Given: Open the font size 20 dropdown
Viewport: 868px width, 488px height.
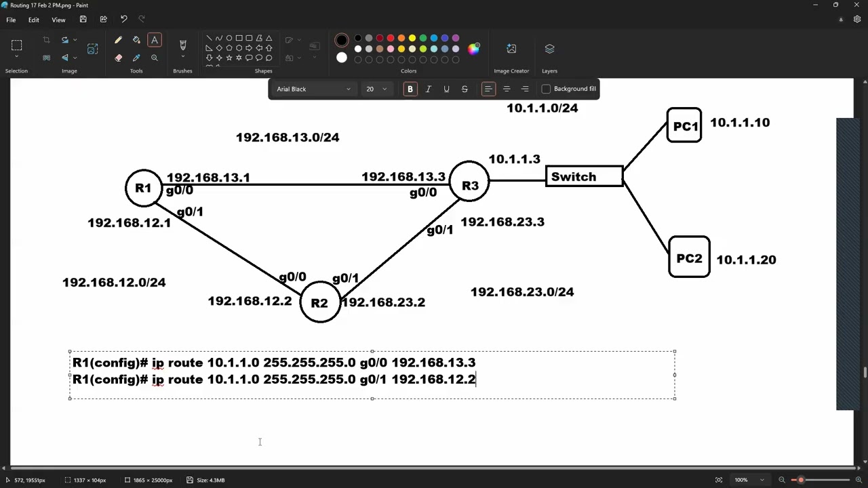Looking at the screenshot, I should pos(376,89).
